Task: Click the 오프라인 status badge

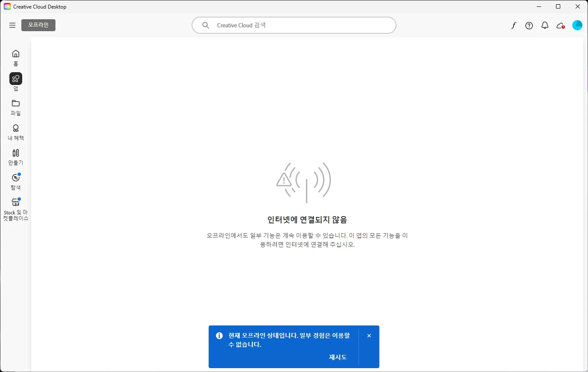Action: (x=38, y=25)
